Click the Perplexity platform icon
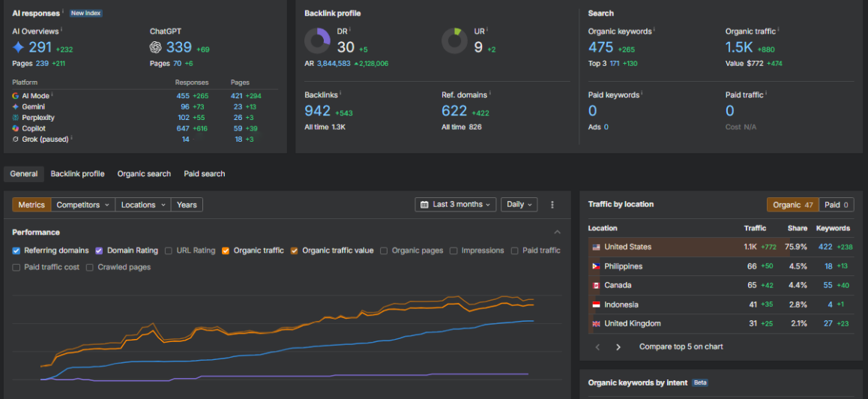Screen dimensions: 868x399 [16, 118]
